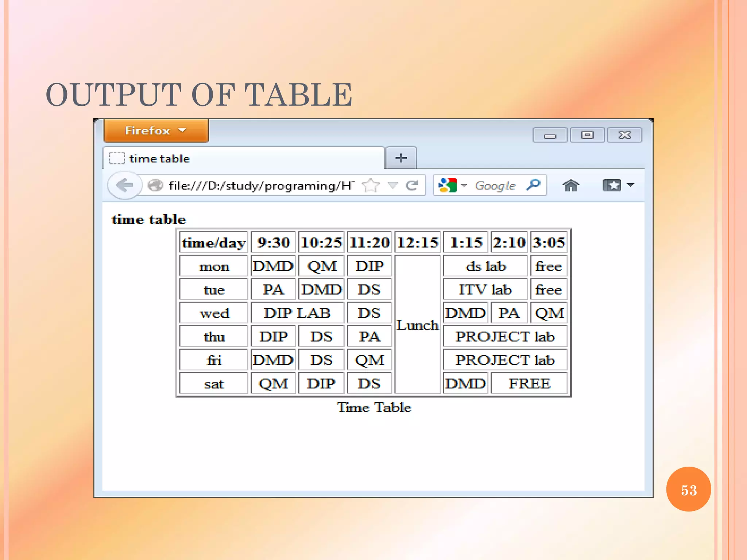Screen dimensions: 747x560
Task: Click the 'Lunch' cell
Action: (x=417, y=324)
